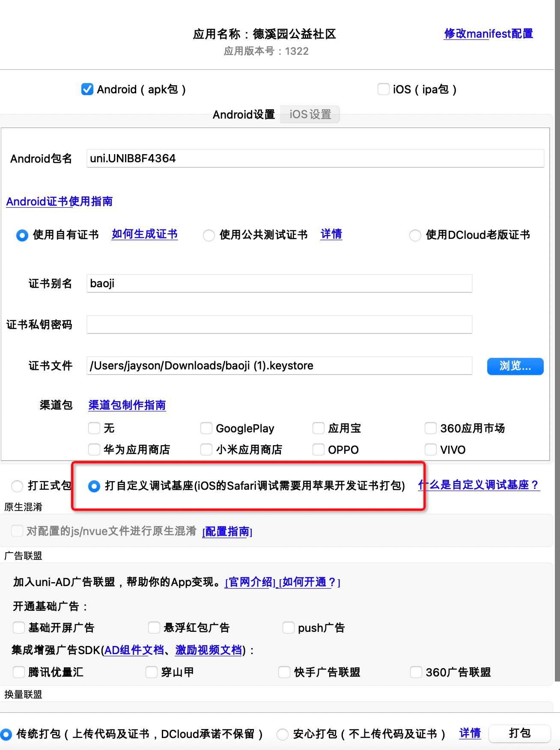Check the 无 channel checkbox
This screenshot has height=750, width=560.
94,428
